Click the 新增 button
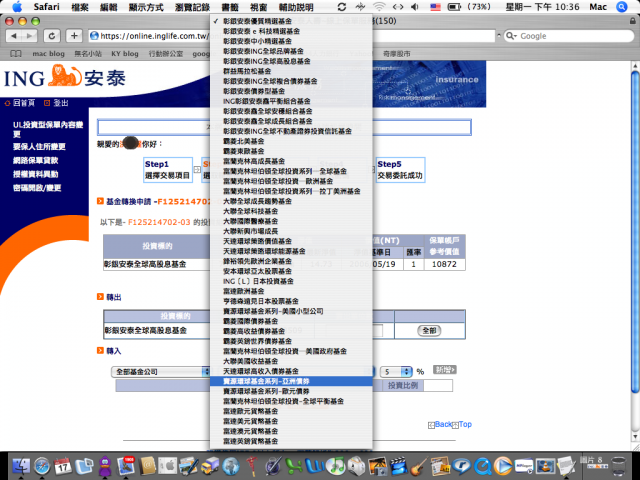This screenshot has width=640, height=480. [444, 370]
